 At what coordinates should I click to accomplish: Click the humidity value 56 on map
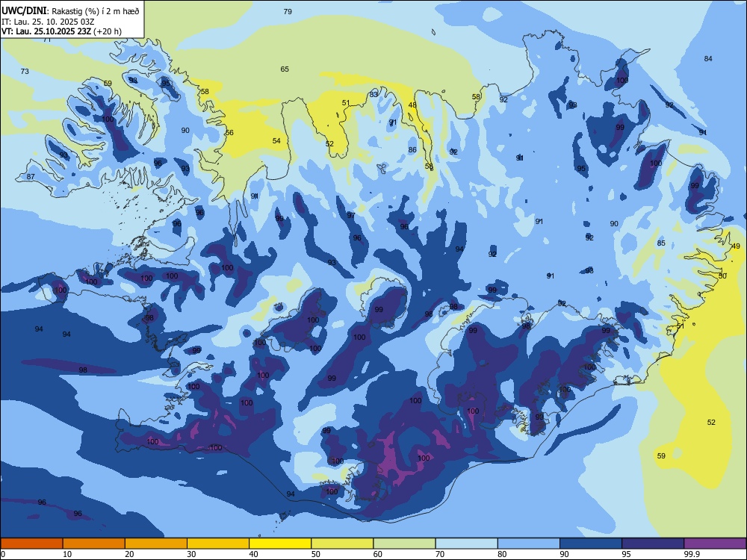[229, 132]
